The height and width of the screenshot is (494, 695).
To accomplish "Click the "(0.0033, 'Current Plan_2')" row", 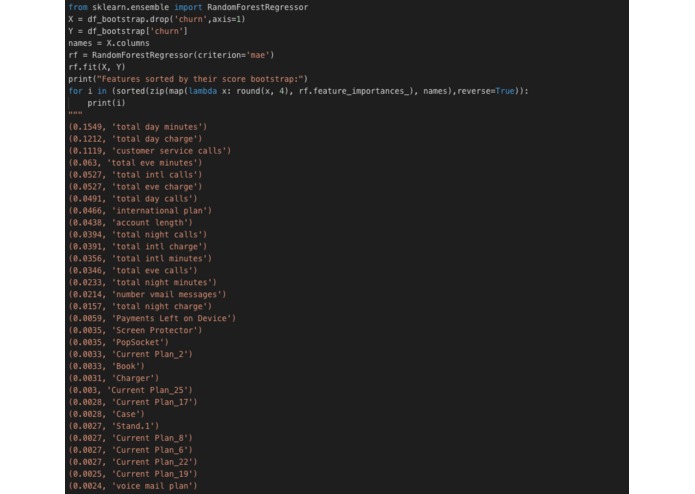I will pos(130,354).
